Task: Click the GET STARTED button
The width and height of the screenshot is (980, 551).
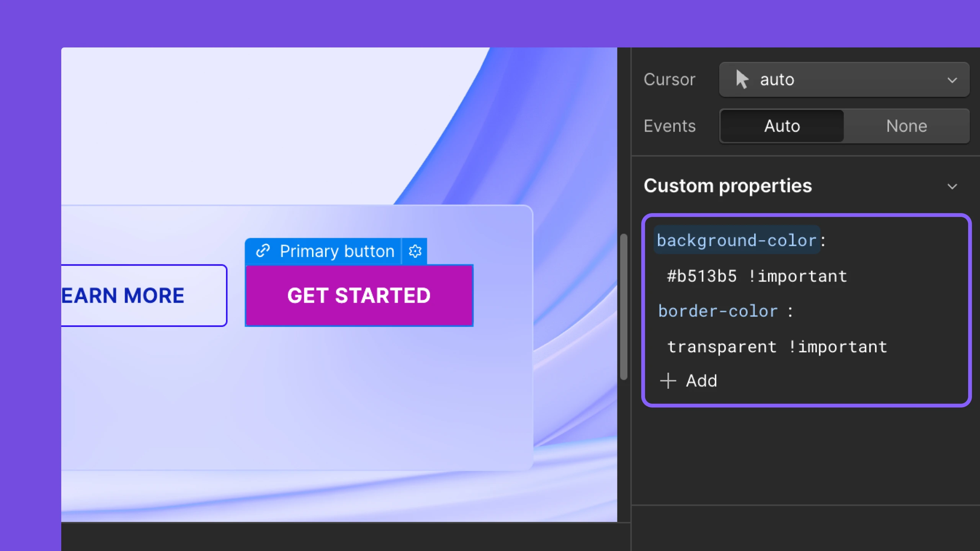Action: 359,295
